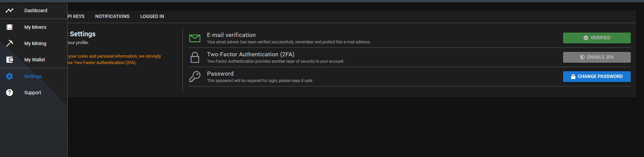
Task: Click the Password key icon
Action: tap(195, 77)
